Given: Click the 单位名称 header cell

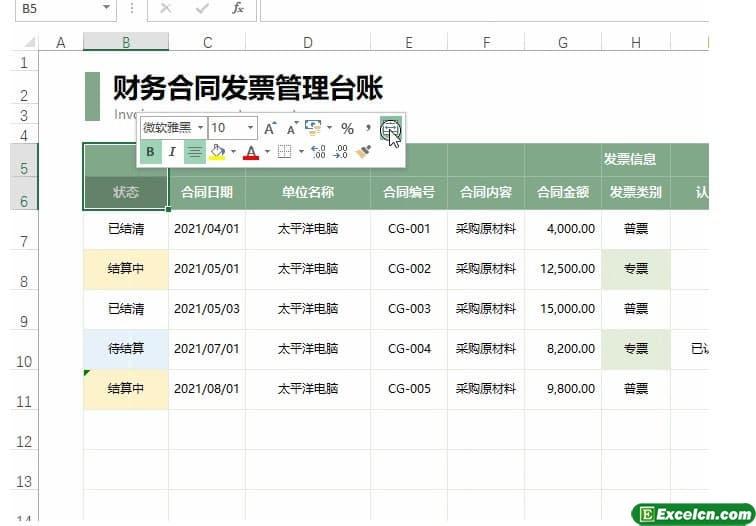Looking at the screenshot, I should [308, 192].
